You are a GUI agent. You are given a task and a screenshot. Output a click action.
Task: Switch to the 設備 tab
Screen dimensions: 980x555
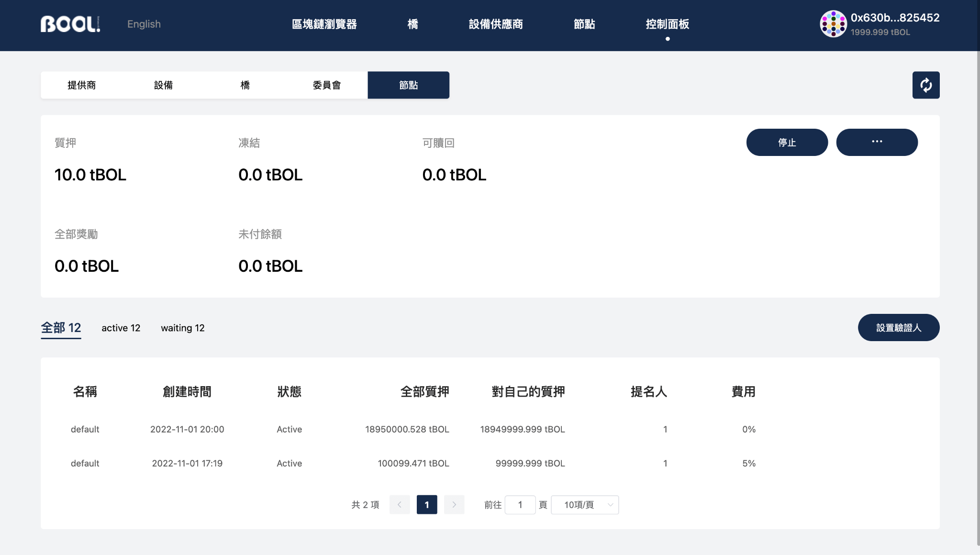(x=163, y=85)
